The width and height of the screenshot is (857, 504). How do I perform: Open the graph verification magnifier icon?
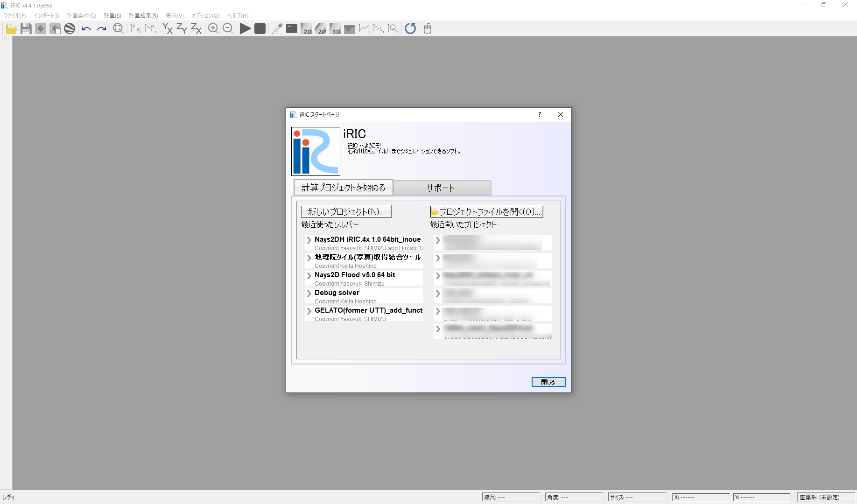point(393,28)
